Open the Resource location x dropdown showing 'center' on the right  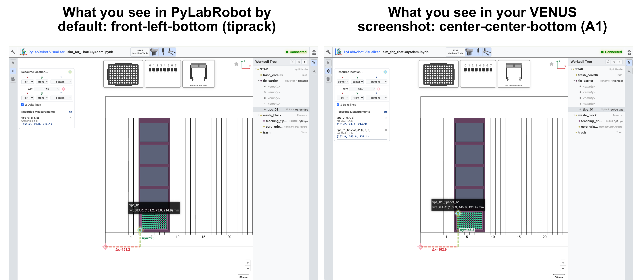(343, 82)
